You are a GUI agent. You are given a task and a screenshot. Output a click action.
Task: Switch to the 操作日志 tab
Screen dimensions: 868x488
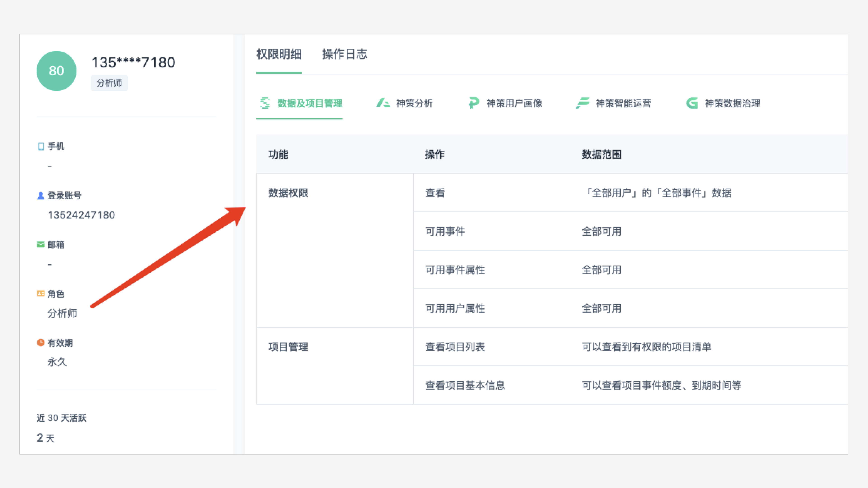tap(344, 54)
